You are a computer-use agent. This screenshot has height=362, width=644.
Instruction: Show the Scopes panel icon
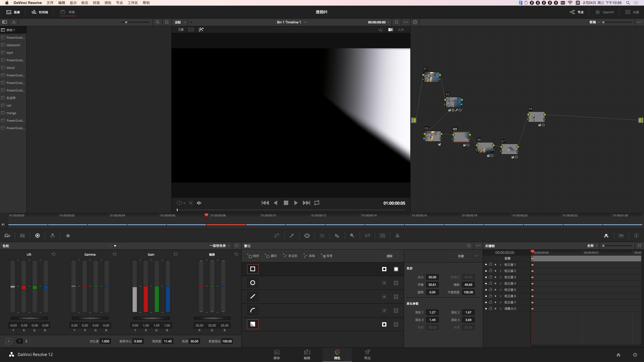click(x=621, y=236)
